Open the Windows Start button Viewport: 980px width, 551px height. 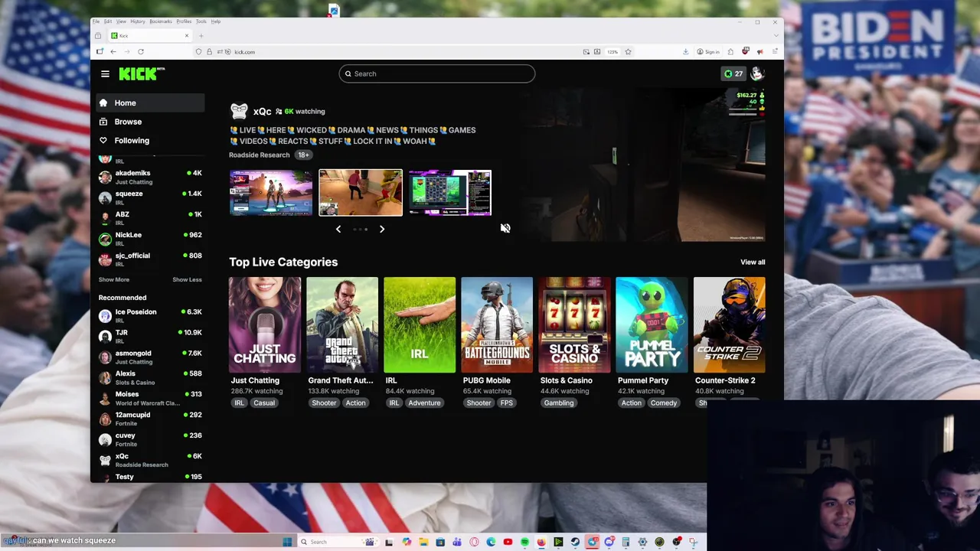(287, 542)
